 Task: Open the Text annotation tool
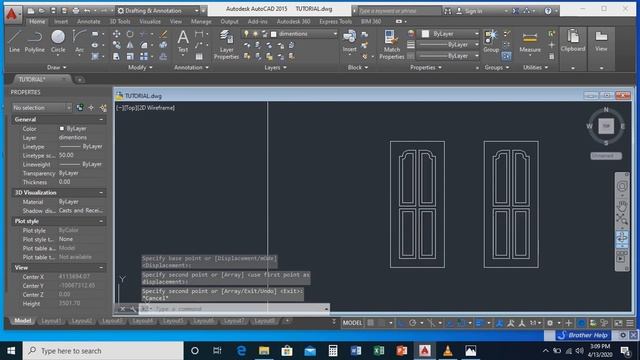(183, 42)
